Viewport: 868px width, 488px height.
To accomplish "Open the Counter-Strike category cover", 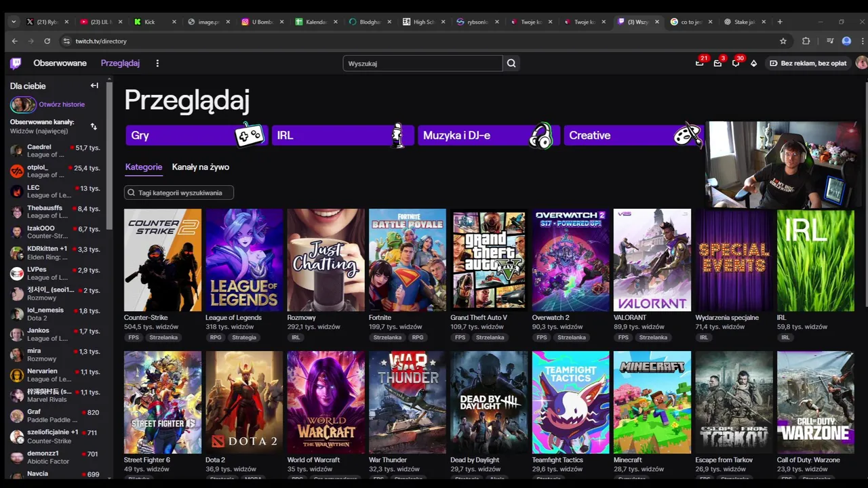I will pos(163,260).
